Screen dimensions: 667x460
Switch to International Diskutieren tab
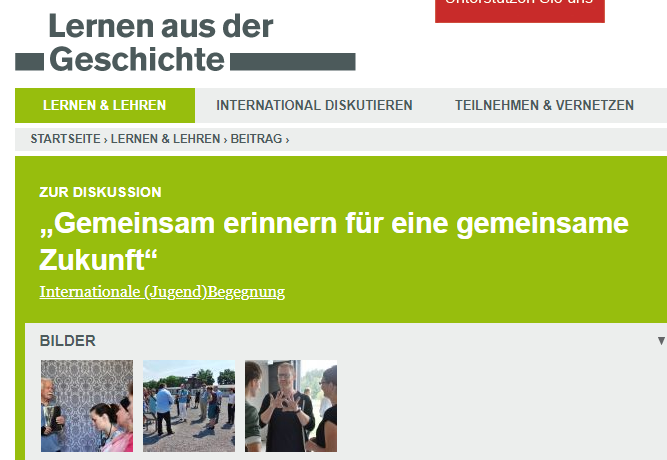click(314, 105)
